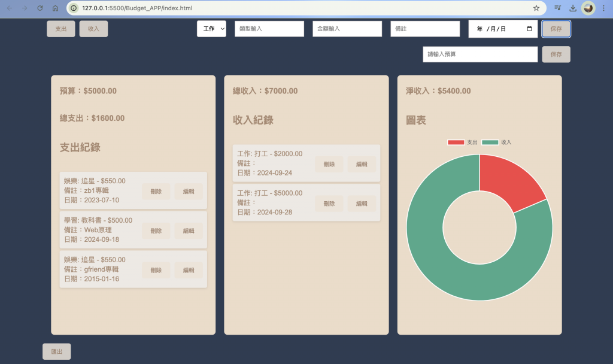This screenshot has height=364, width=613.
Task: Delete the gfriend專輯 expense record
Action: [x=156, y=270]
